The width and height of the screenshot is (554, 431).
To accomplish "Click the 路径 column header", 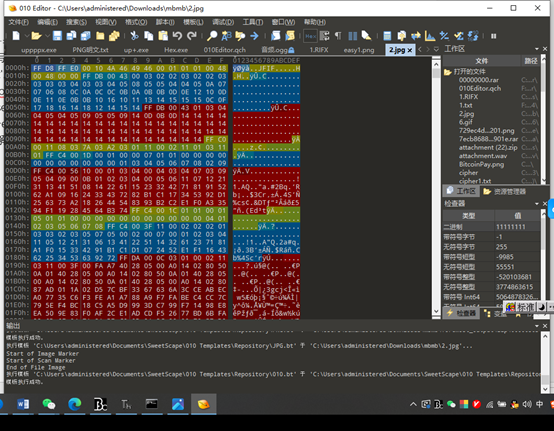I will [531, 61].
